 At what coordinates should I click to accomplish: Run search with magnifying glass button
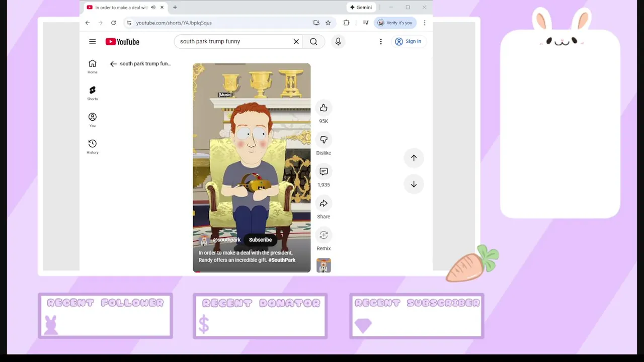click(313, 42)
